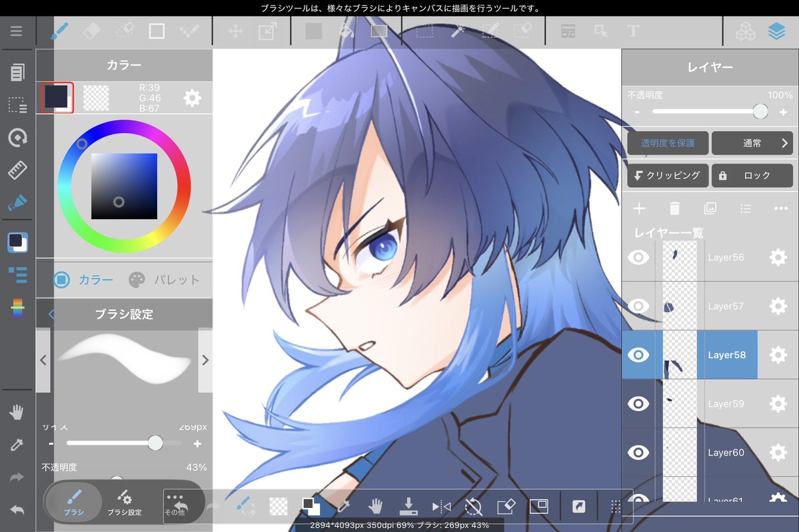Undo the last action
Screen dimensions: 799x532
[x=17, y=509]
